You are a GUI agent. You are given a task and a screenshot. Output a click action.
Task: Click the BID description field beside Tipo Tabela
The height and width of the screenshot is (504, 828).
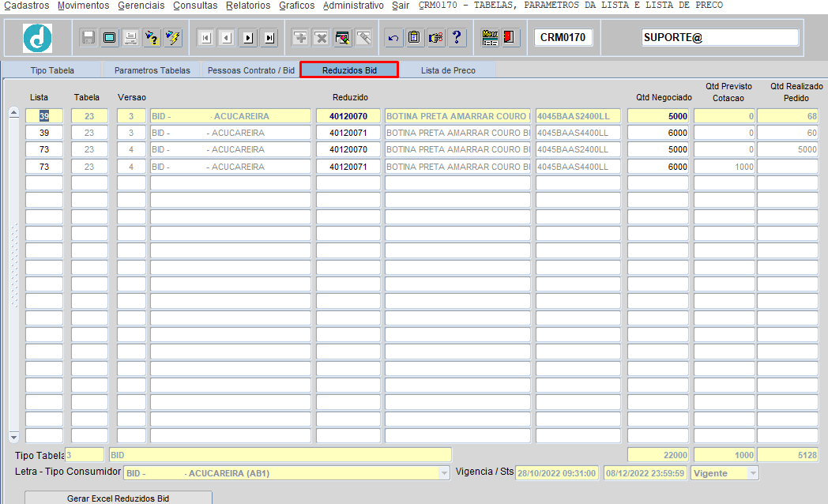click(280, 455)
